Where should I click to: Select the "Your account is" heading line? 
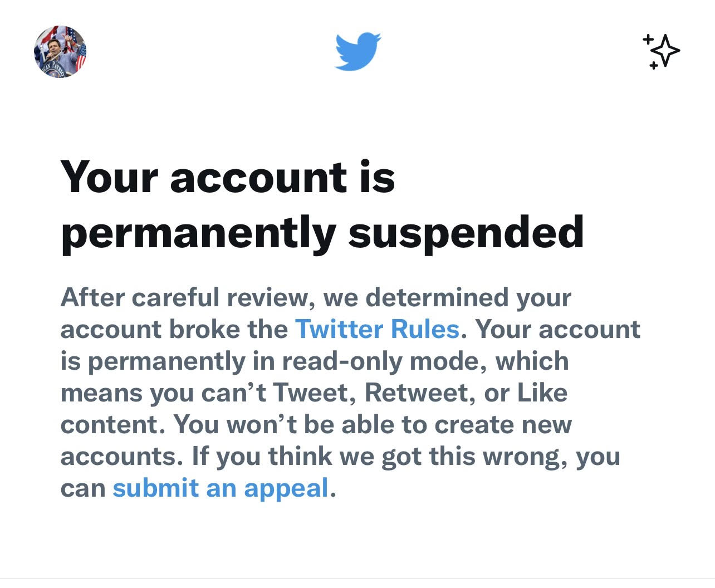(x=228, y=177)
